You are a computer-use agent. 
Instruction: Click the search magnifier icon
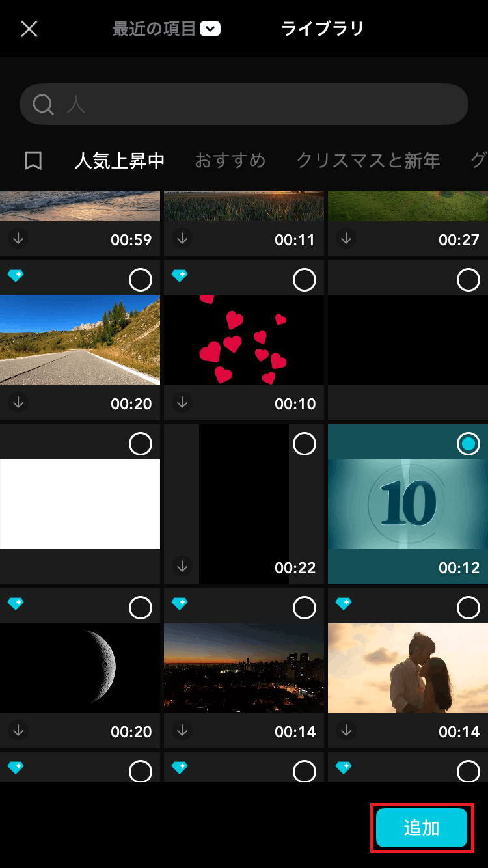click(44, 104)
